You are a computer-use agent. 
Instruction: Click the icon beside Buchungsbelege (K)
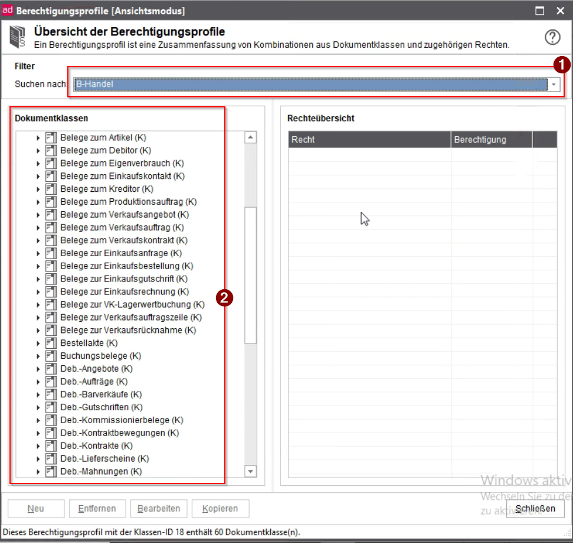51,356
